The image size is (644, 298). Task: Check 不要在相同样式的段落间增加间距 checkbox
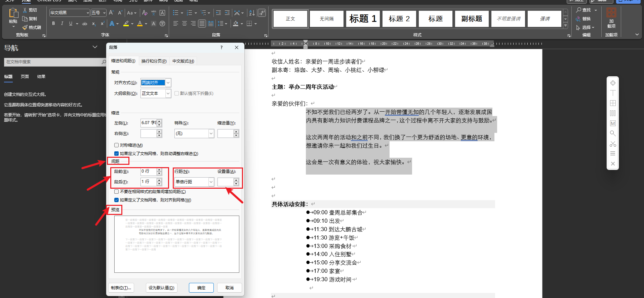[x=116, y=192]
